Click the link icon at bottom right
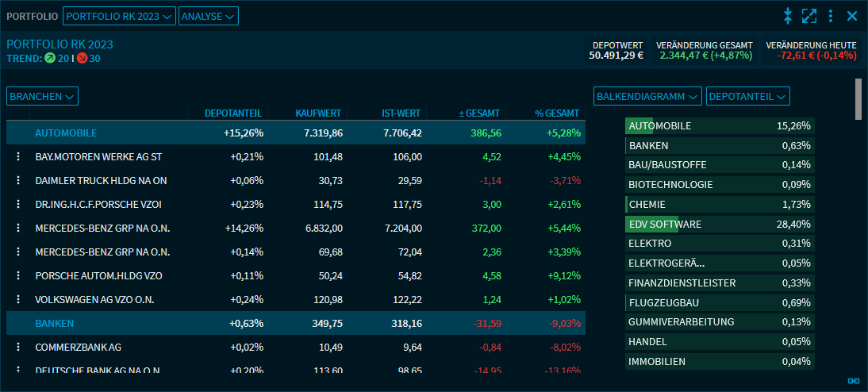868x392 pixels. tap(854, 381)
